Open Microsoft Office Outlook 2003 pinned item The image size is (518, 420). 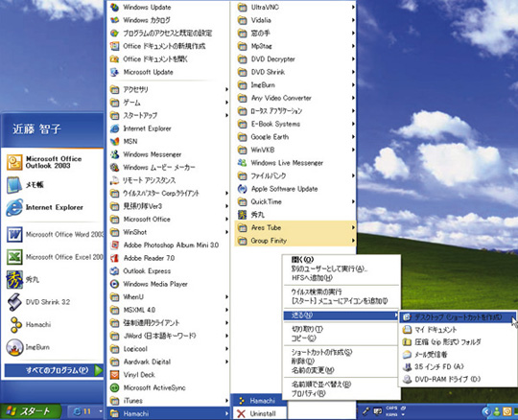click(x=53, y=162)
